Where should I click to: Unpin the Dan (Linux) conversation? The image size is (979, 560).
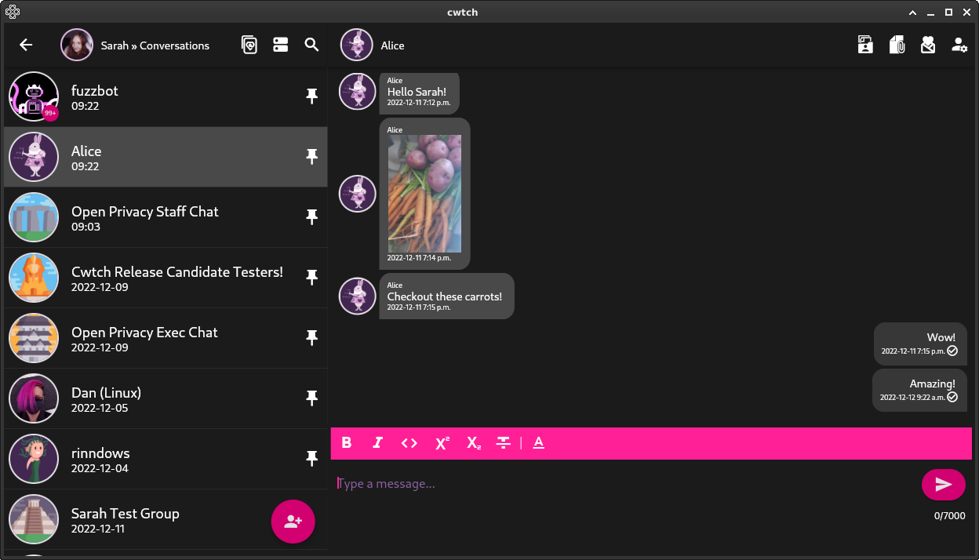coord(312,398)
